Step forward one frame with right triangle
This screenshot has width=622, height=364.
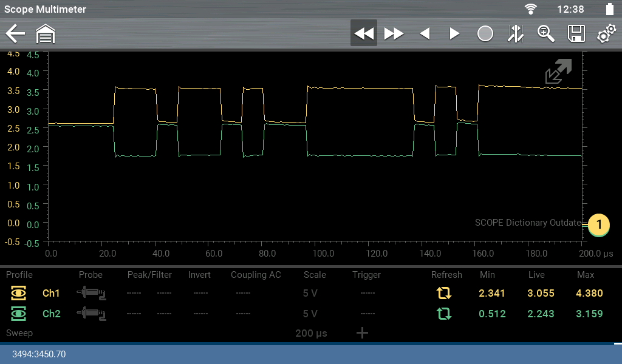click(454, 34)
